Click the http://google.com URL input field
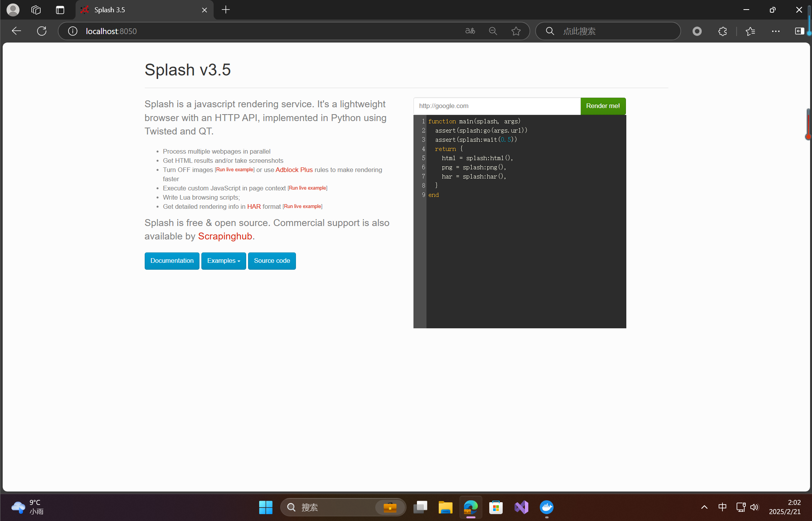 pyautogui.click(x=497, y=106)
